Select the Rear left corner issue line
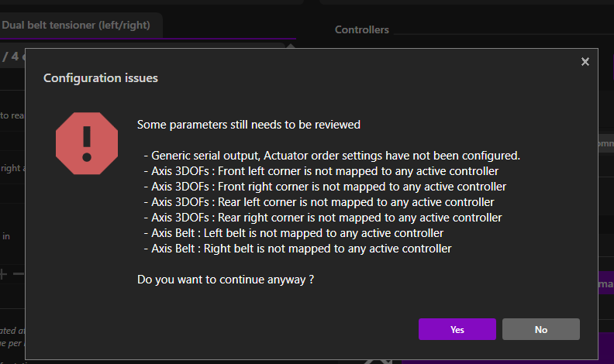The image size is (614, 364). coord(318,202)
